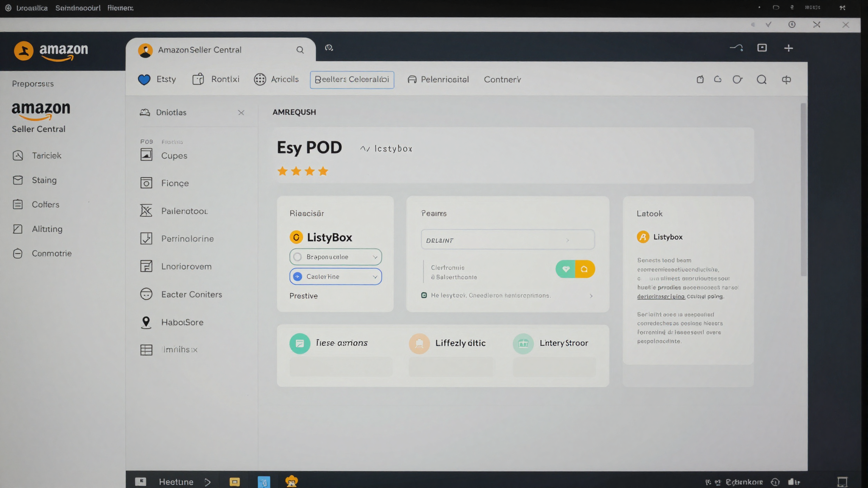Click the blue taskbar app icon

coord(264,482)
